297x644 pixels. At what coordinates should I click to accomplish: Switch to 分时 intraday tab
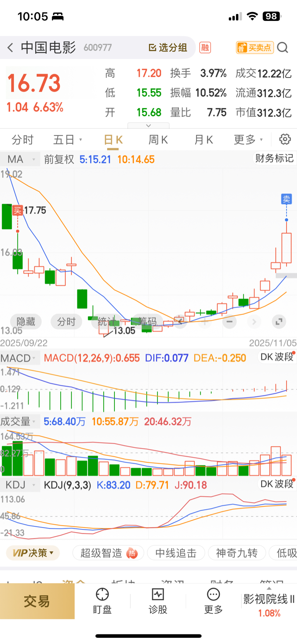click(22, 140)
